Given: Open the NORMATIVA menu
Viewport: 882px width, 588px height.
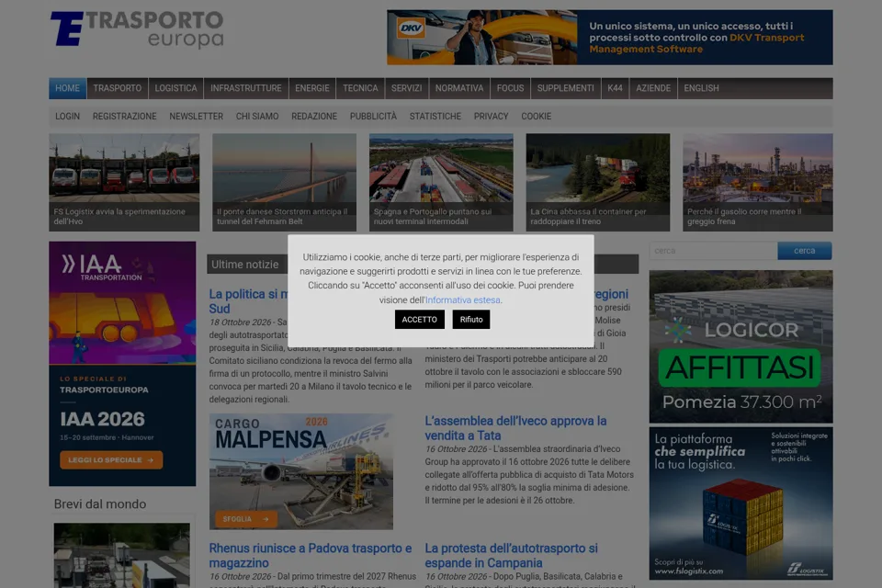Looking at the screenshot, I should (x=459, y=88).
